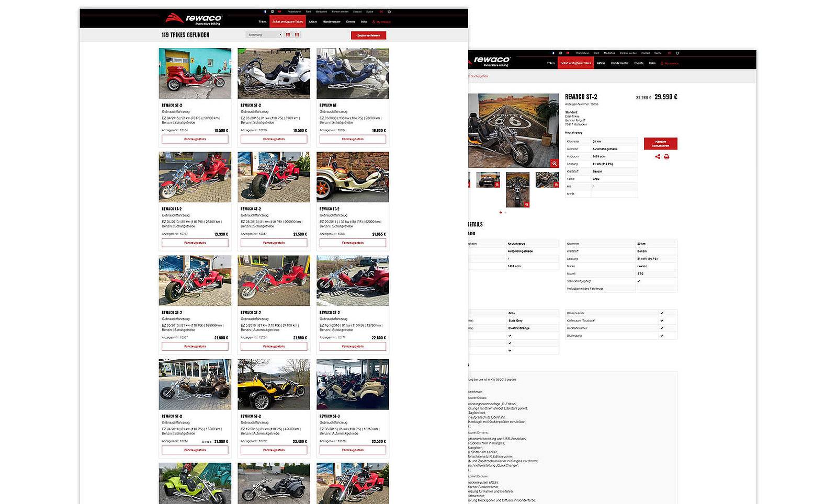Open the yellow and black trike photo
Image resolution: width=837 pixels, height=504 pixels.
(x=274, y=384)
